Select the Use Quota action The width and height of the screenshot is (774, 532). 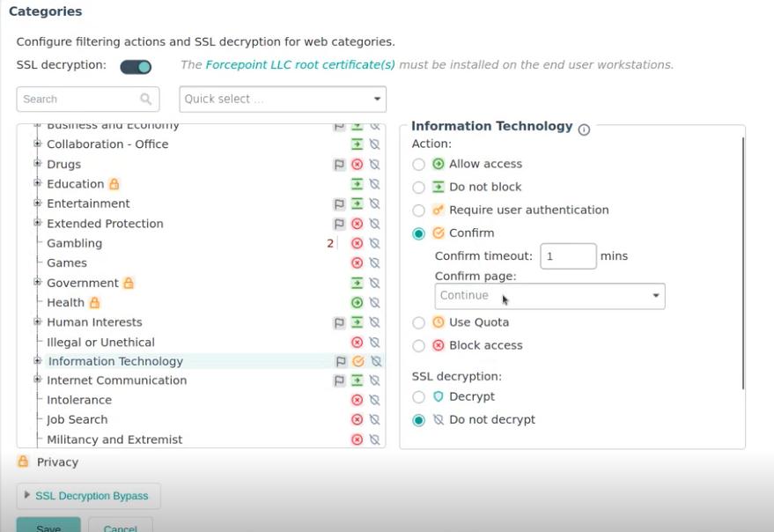pos(419,323)
